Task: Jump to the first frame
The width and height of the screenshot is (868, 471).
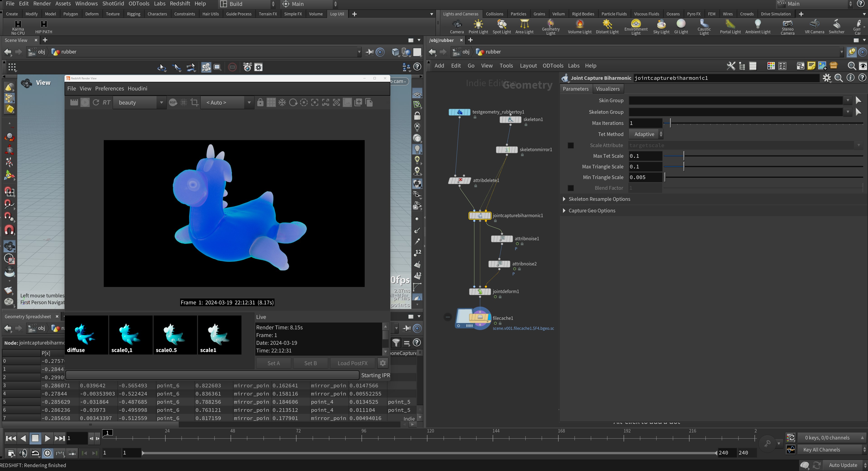Action: point(11,438)
